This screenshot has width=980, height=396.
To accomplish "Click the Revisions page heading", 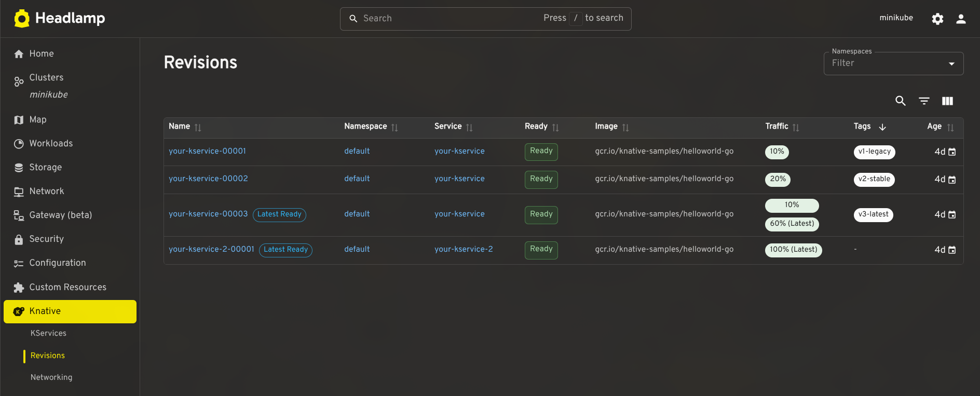I will [200, 62].
